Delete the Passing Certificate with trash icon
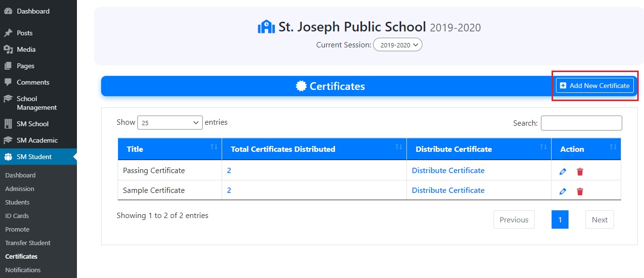644x278 pixels. [580, 172]
